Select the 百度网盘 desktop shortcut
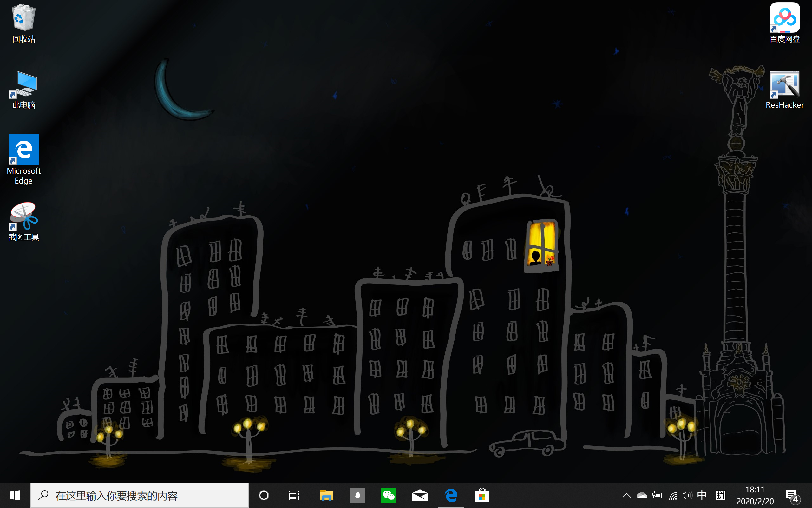812x508 pixels. [x=784, y=23]
